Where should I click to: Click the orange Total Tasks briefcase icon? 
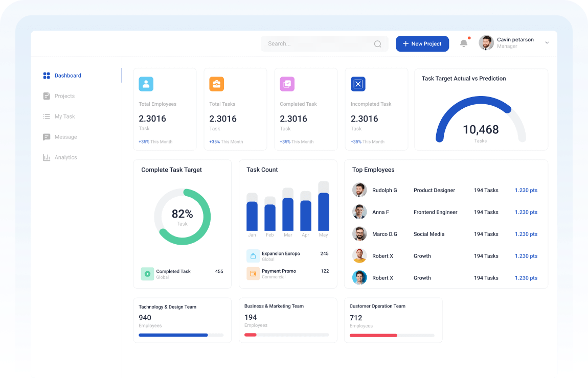[216, 84]
